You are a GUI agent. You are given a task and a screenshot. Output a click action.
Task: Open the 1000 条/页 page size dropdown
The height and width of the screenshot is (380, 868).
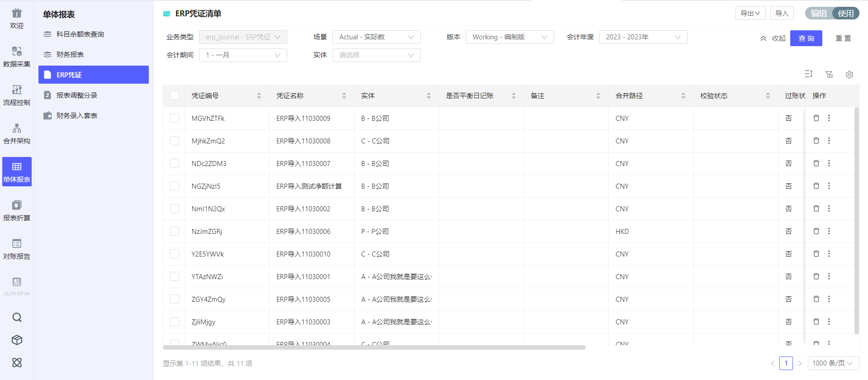click(x=832, y=363)
